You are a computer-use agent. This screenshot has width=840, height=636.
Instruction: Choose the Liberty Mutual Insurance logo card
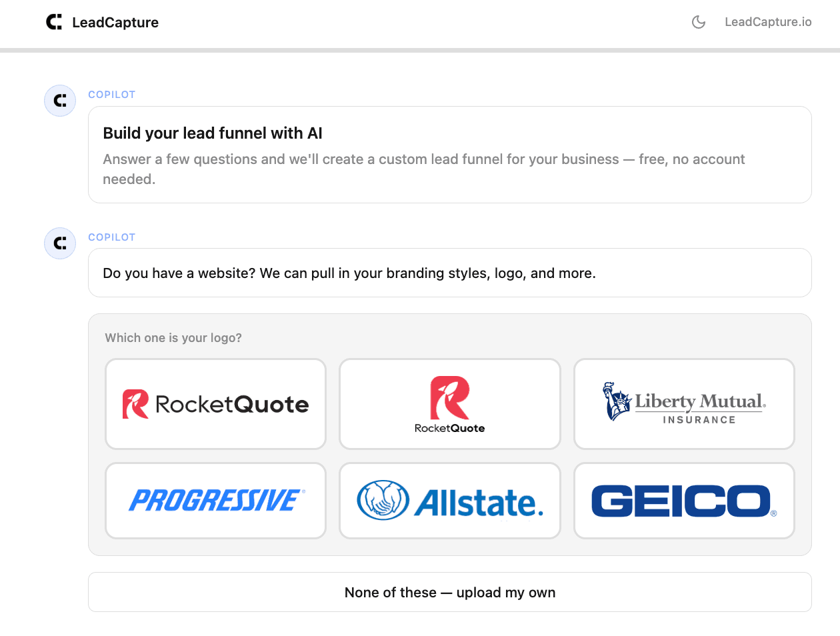click(683, 403)
